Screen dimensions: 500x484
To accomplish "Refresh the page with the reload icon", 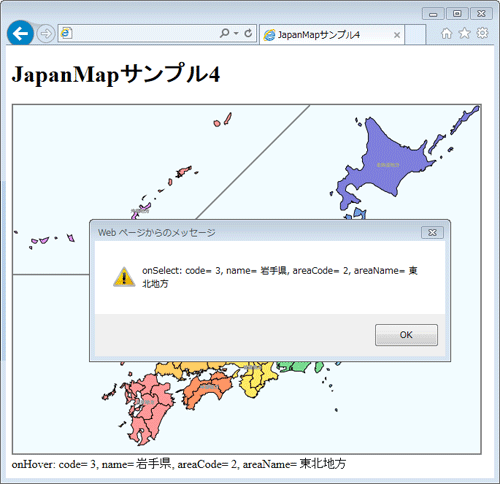I will tap(248, 33).
